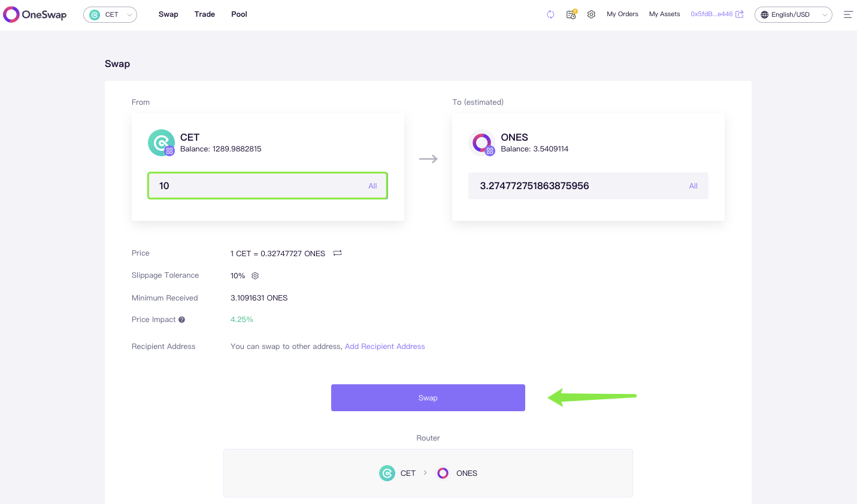Viewport: 857px width, 504px height.
Task: Click the ONES icon in Router
Action: coord(443,473)
